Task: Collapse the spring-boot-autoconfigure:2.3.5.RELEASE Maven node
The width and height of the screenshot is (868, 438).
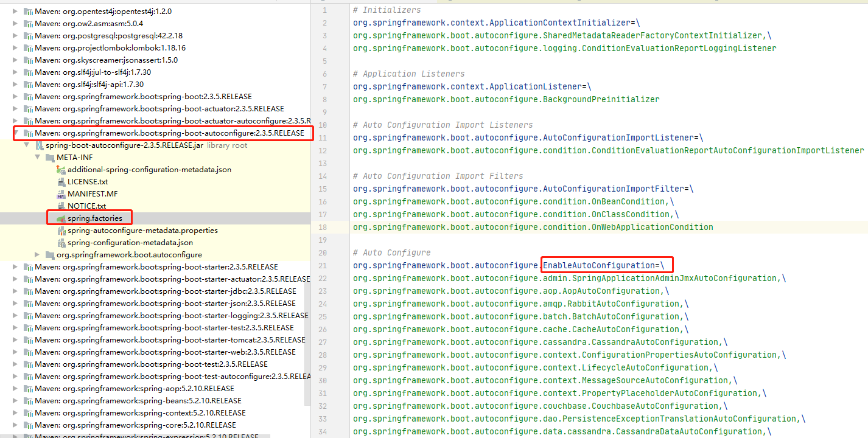Action: (x=16, y=133)
